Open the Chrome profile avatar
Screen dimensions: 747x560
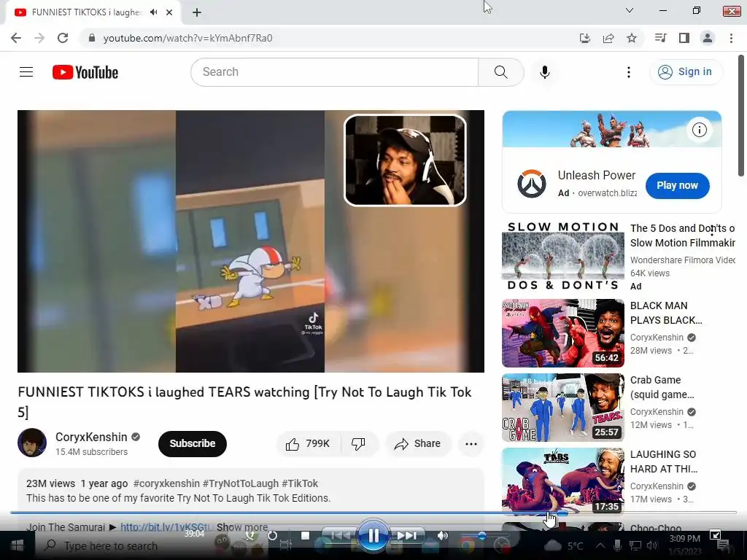point(708,38)
